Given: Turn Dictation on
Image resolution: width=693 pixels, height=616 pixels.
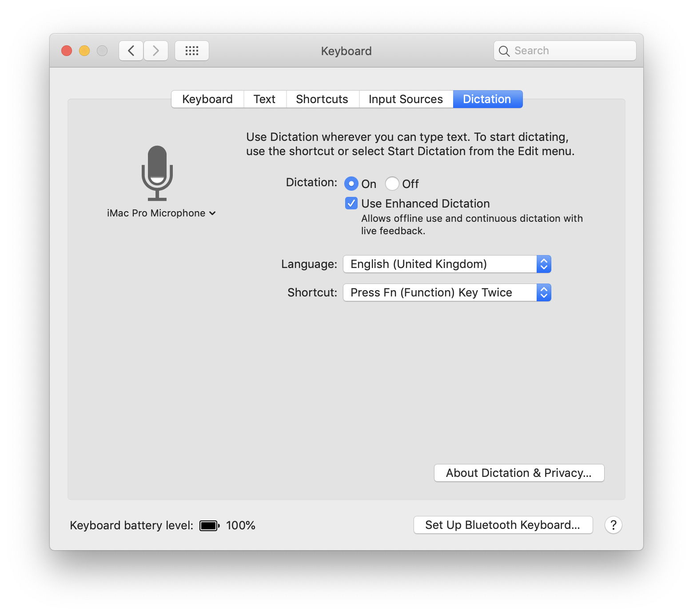Looking at the screenshot, I should point(351,184).
